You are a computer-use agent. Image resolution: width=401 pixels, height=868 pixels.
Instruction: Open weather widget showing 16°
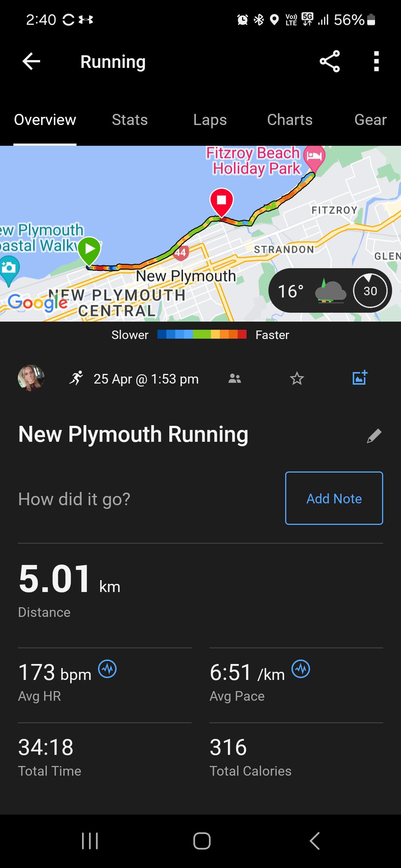tap(330, 291)
